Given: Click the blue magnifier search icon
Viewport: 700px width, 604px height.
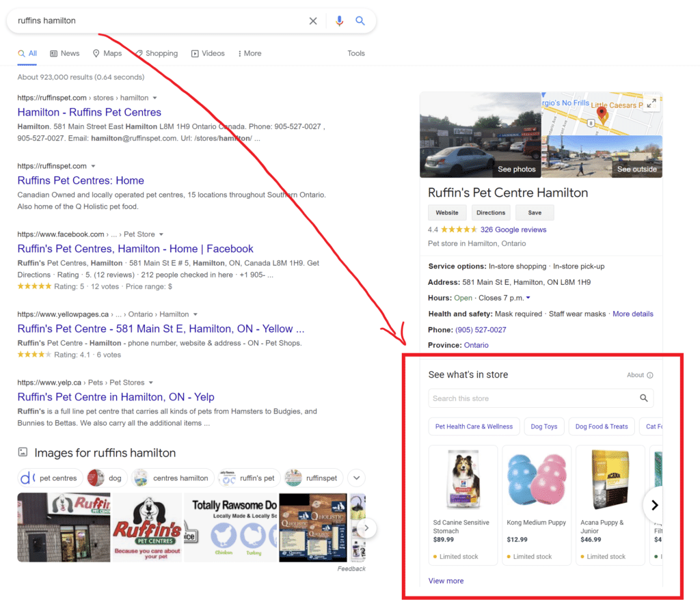Looking at the screenshot, I should coord(360,20).
